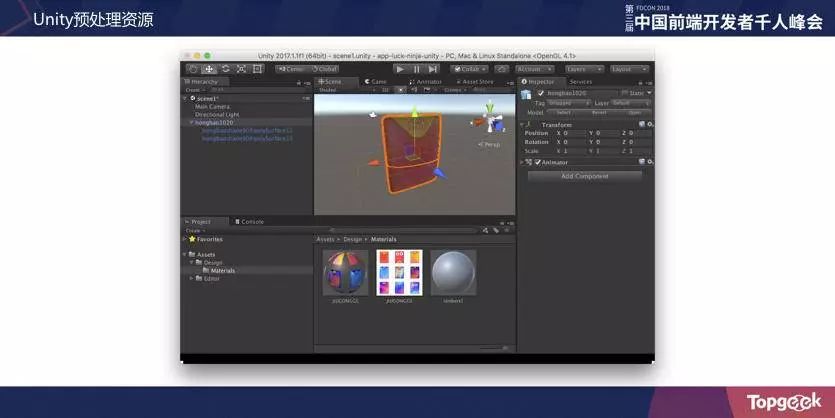The image size is (835, 418).
Task: Click the model Select button
Action: point(564,113)
